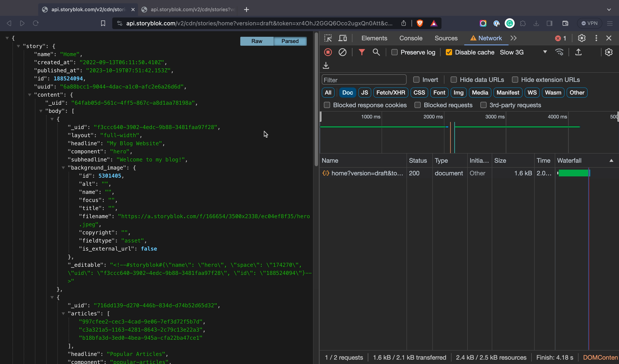This screenshot has width=619, height=364.
Task: Open network search with magnifier icon
Action: point(376,52)
